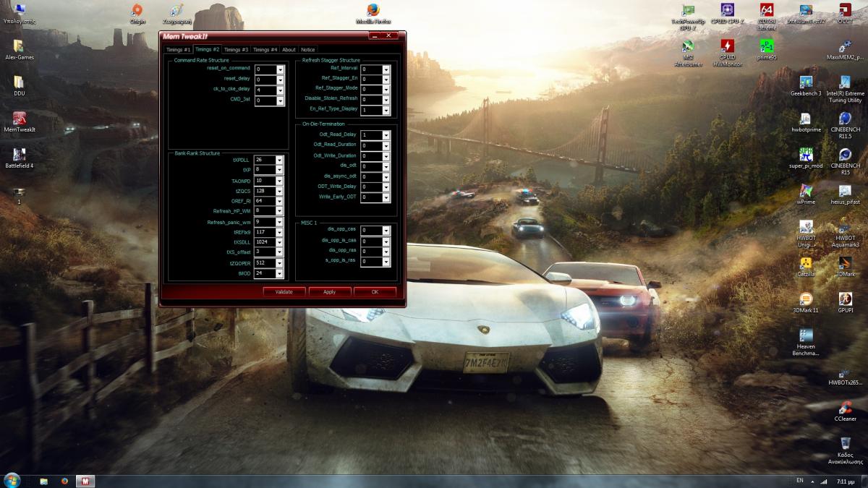The height and width of the screenshot is (488, 868).
Task: Click the MemTweakIt taskbar button
Action: pyautogui.click(x=86, y=481)
